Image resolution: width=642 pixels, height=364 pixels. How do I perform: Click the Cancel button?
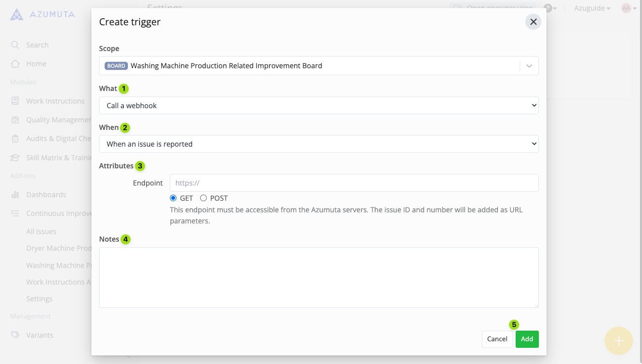(497, 339)
